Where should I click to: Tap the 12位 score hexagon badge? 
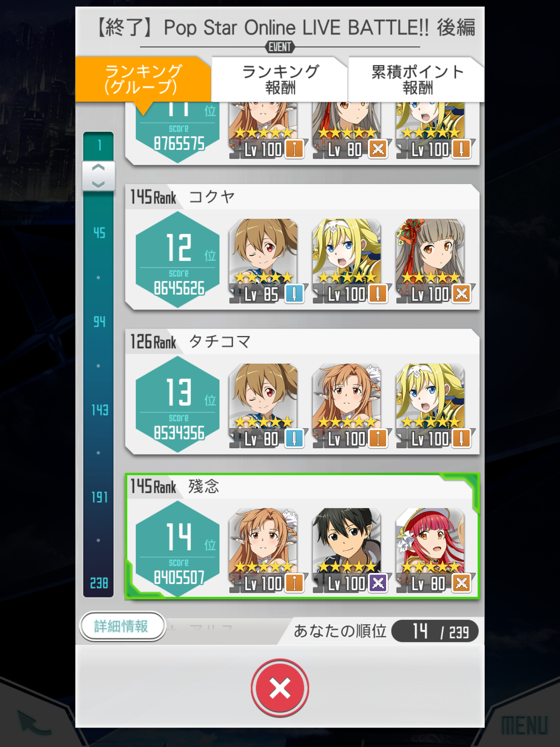pyautogui.click(x=178, y=260)
